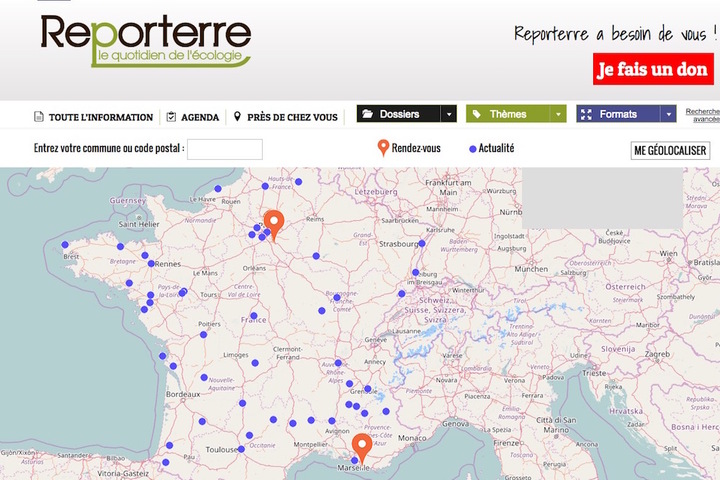Screen dimensions: 720x480
Task: Click the blue dot beside Marseille label
Action: click(354, 460)
